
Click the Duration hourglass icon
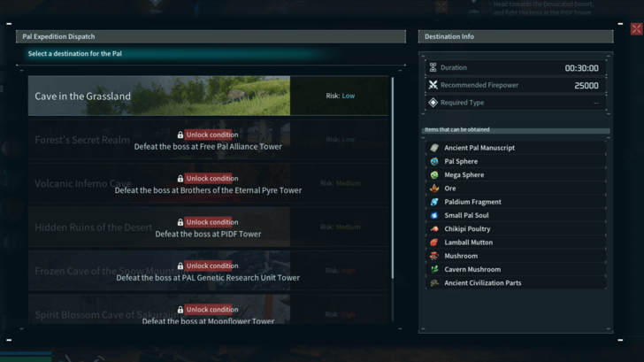[433, 67]
